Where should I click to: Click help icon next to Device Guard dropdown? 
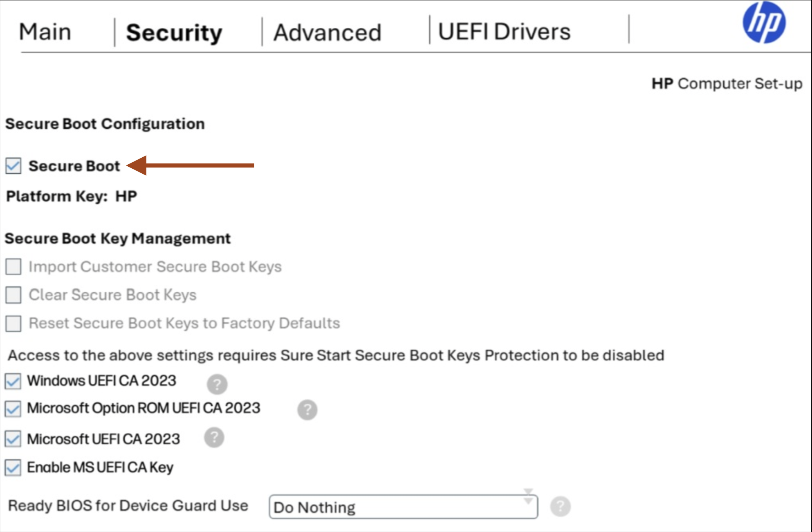[560, 507]
